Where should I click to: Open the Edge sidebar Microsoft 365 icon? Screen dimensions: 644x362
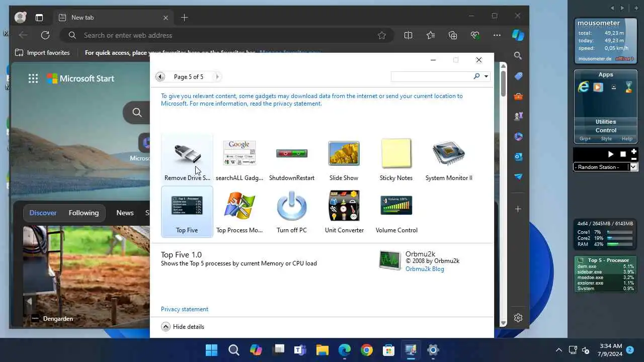518,136
